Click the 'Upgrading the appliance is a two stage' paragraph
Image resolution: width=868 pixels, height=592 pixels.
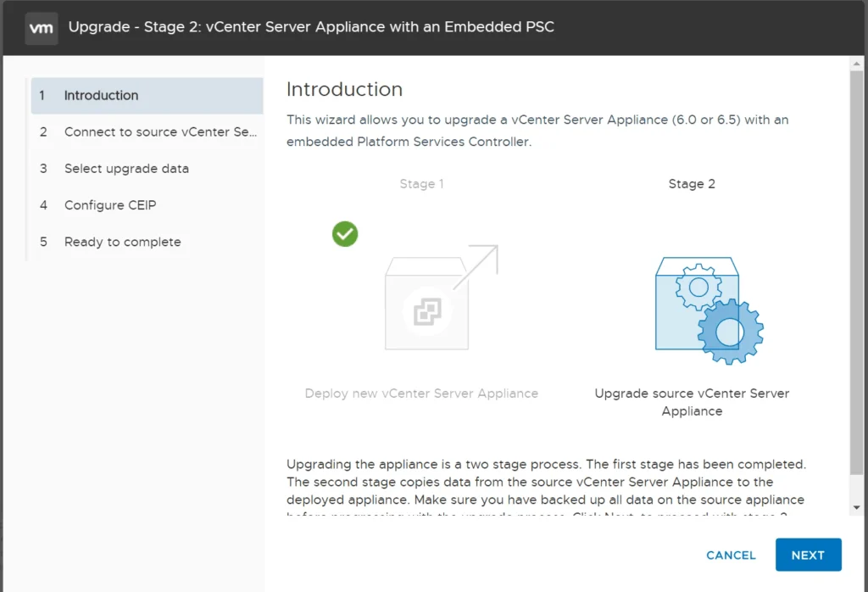(547, 486)
